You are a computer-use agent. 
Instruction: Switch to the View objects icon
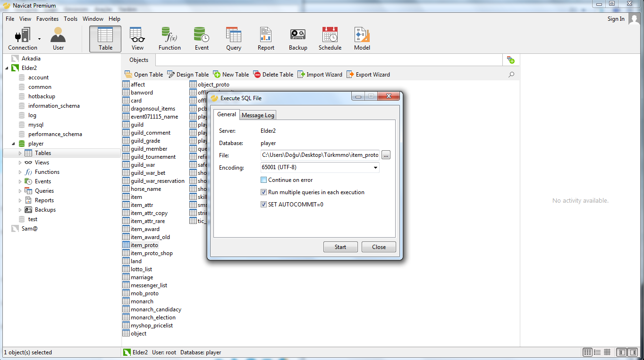pyautogui.click(x=137, y=39)
